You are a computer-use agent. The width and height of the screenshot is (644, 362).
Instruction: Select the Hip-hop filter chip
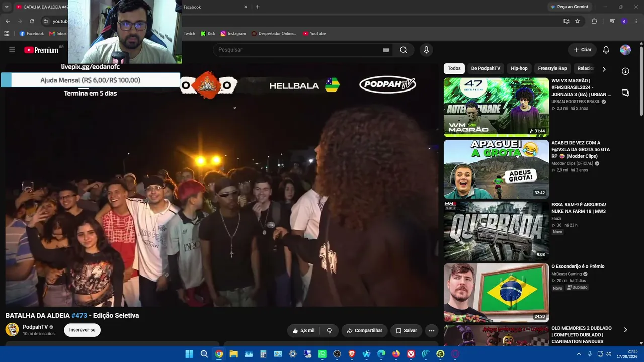pyautogui.click(x=519, y=68)
